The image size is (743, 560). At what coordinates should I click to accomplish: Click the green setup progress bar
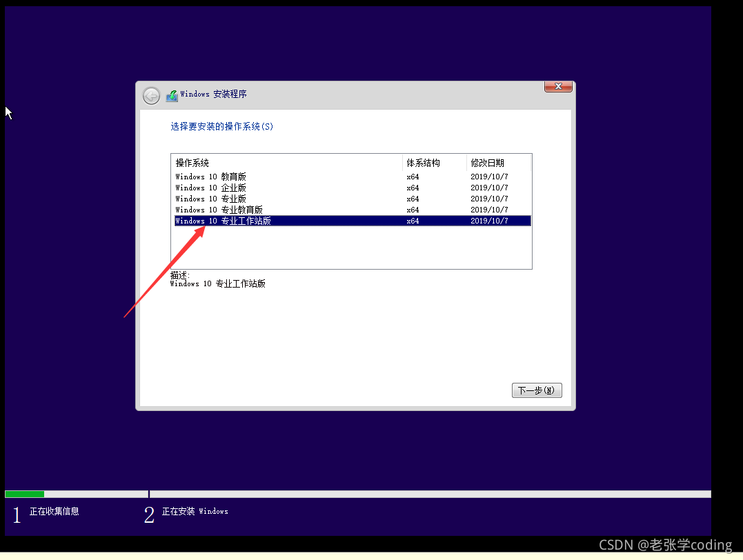pyautogui.click(x=25, y=494)
